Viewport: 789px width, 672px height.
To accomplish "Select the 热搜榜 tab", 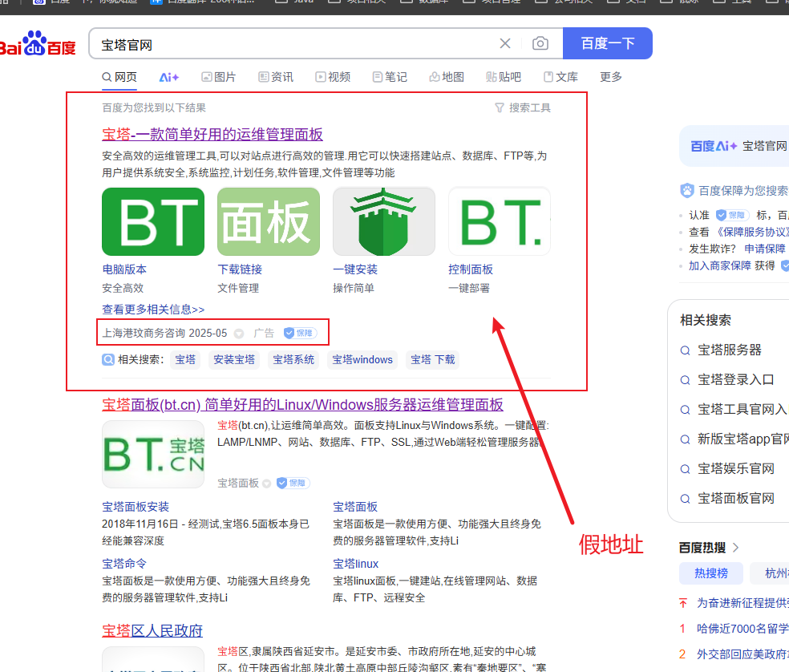I will point(711,573).
